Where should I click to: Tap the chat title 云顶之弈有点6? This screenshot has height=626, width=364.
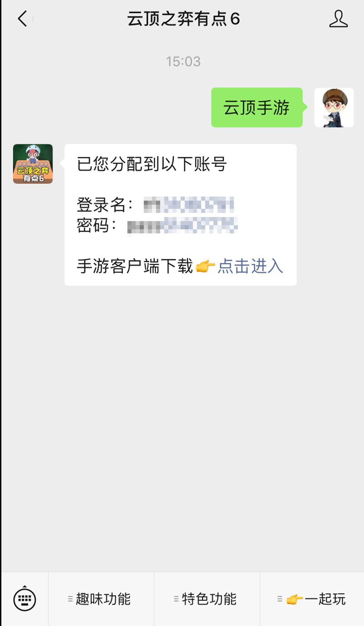(x=183, y=19)
